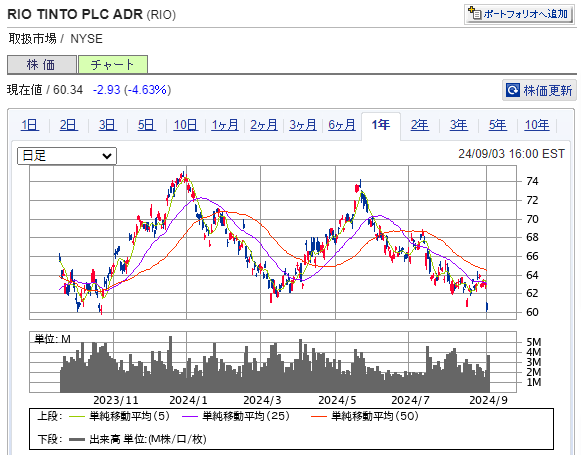Click the refresh icon beside 株価更新
Image resolution: width=581 pixels, height=455 pixels.
(513, 90)
